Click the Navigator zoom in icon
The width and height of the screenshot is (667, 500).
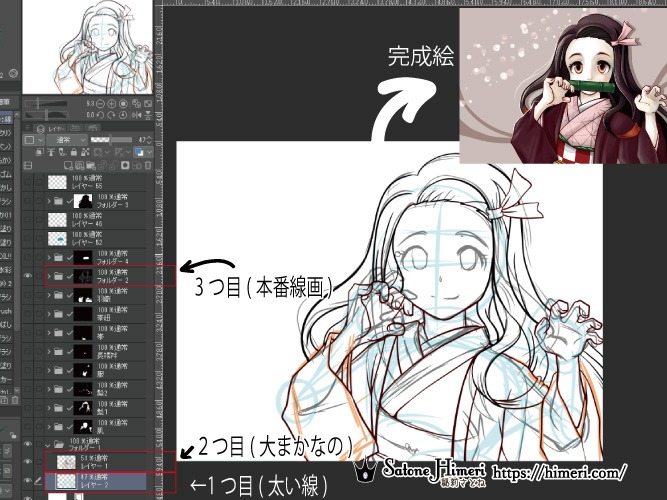click(x=111, y=103)
